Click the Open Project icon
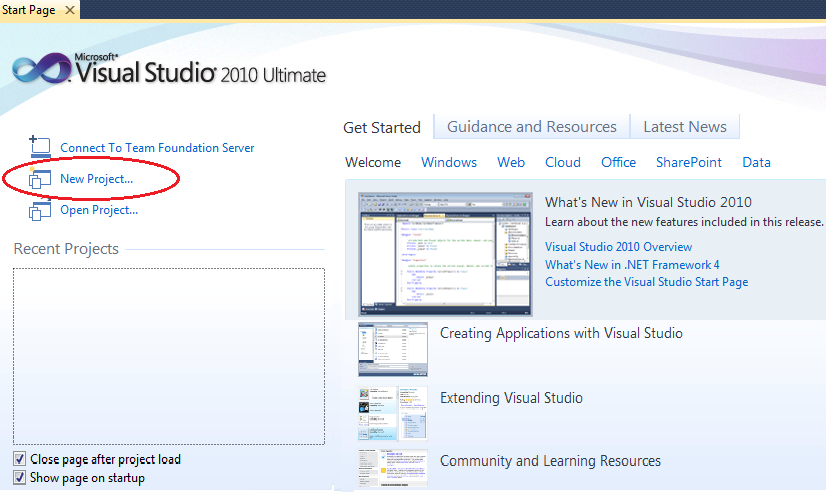Viewport: 826px width, 492px height. (x=40, y=211)
